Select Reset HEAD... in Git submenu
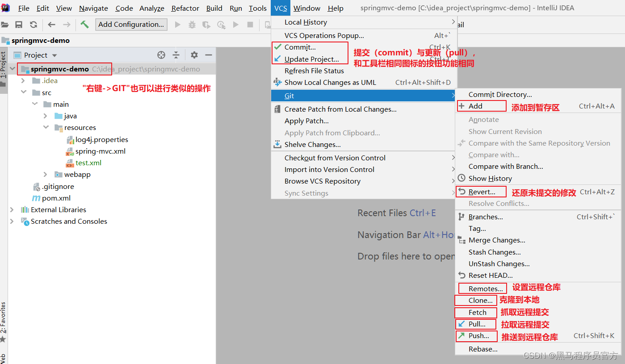625x364 pixels. pyautogui.click(x=538, y=275)
